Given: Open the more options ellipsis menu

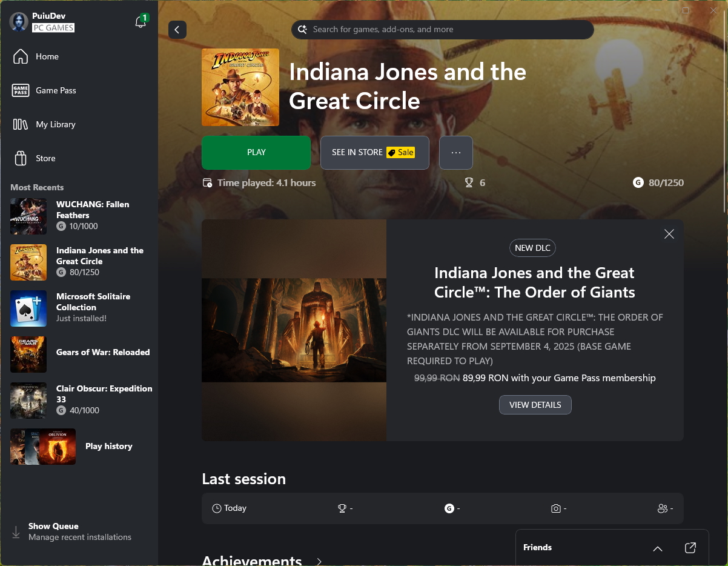Looking at the screenshot, I should 455,153.
